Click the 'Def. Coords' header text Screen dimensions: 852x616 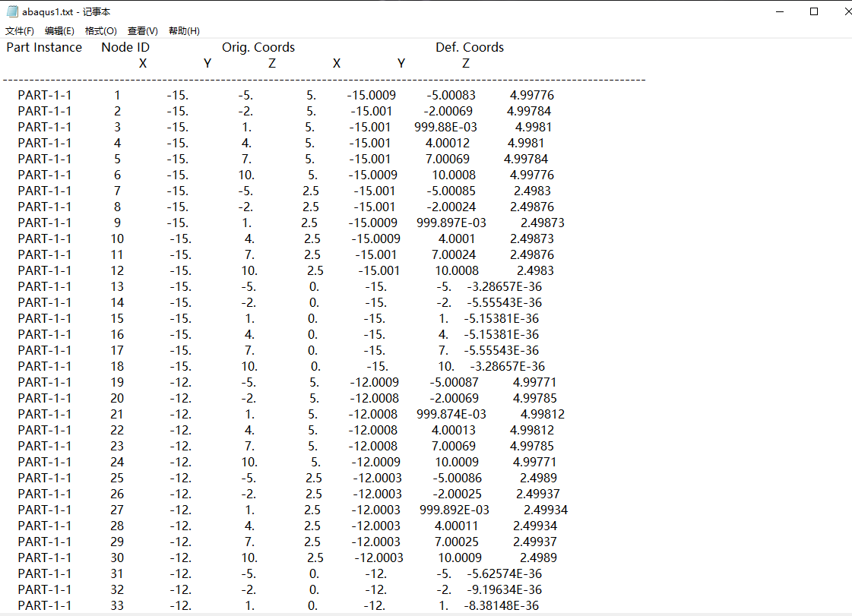pyautogui.click(x=470, y=47)
